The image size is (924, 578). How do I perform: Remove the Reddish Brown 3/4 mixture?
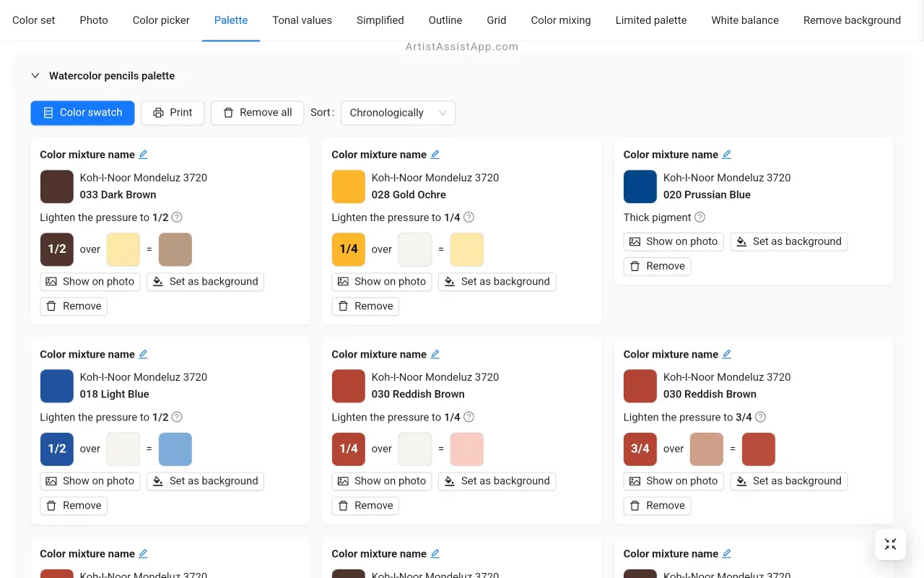(x=657, y=506)
